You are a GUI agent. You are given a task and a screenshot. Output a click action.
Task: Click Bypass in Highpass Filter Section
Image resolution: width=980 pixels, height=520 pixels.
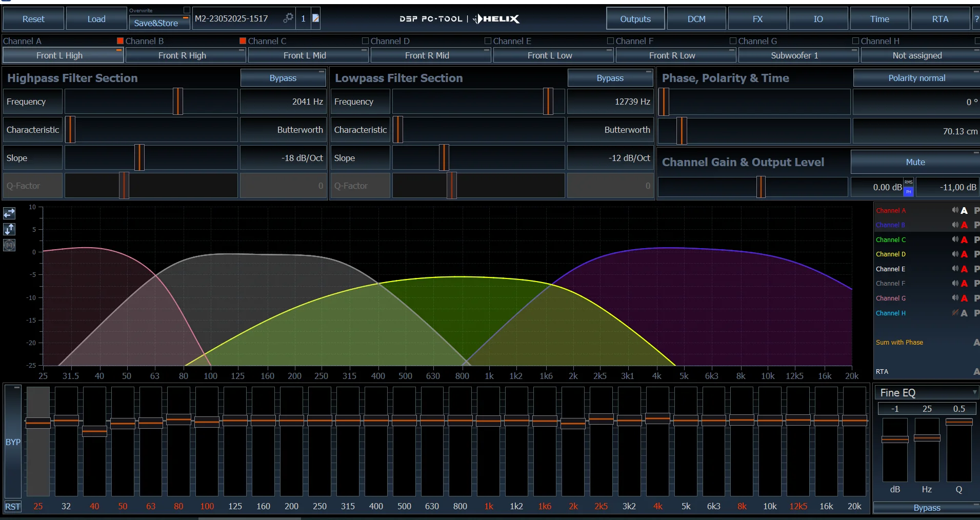(283, 78)
